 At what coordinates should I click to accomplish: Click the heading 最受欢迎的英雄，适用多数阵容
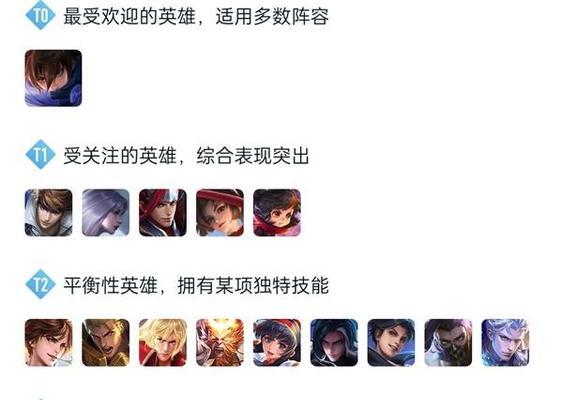(196, 17)
